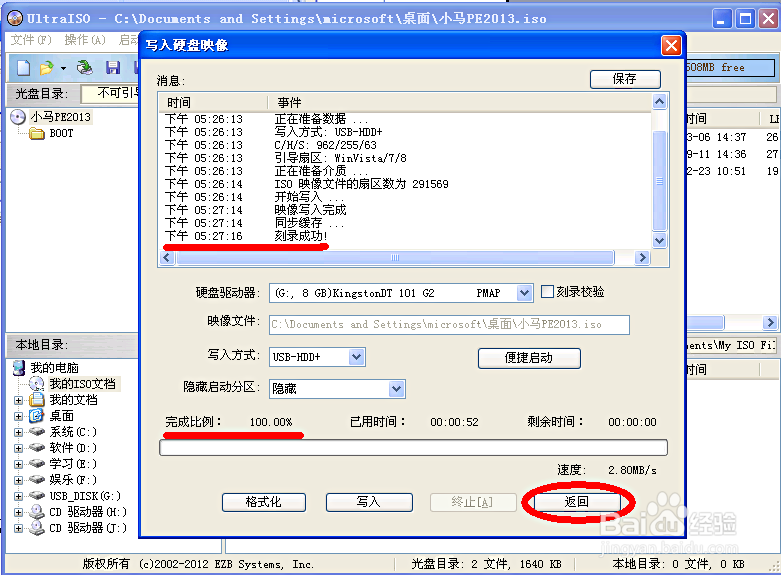The width and height of the screenshot is (781, 575).
Task: Click the 便捷启动 button
Action: [529, 358]
